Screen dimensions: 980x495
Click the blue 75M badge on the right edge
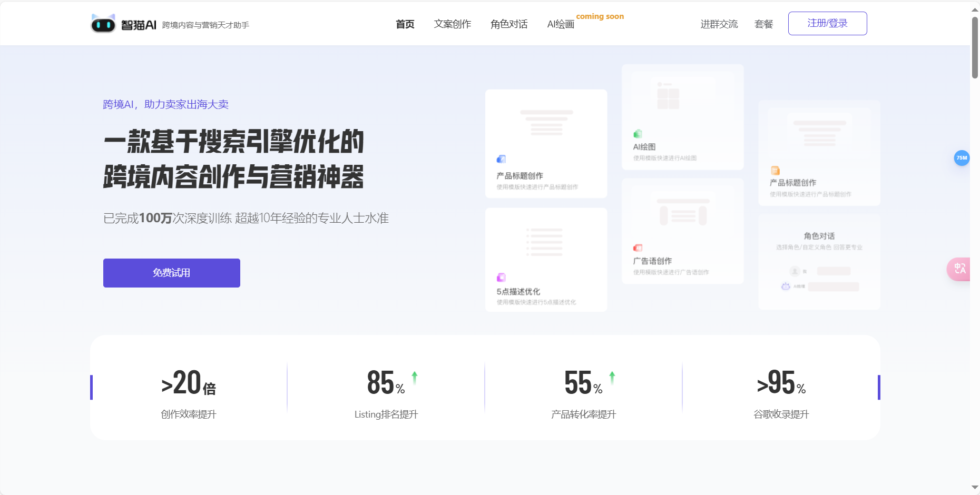(962, 158)
